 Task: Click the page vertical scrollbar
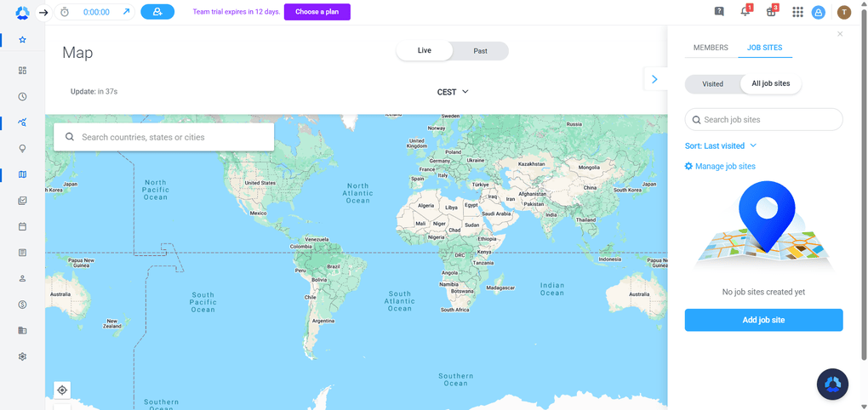pos(864,183)
